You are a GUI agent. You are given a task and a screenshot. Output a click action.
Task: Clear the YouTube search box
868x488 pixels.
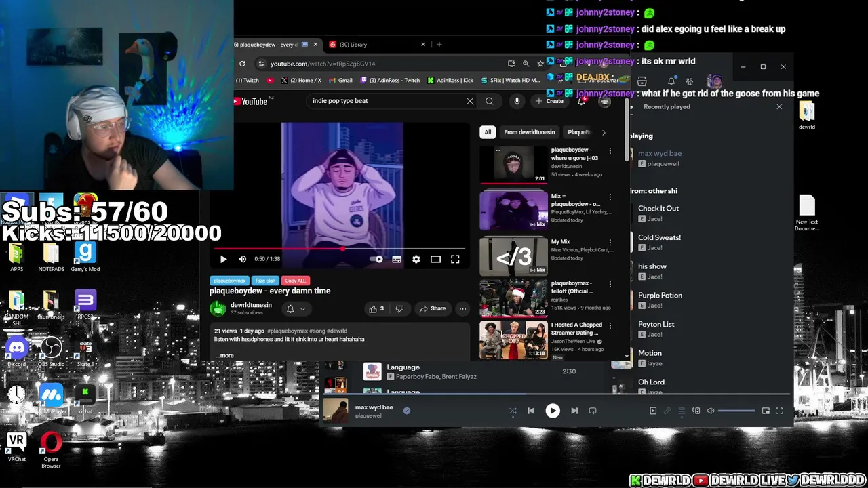(469, 101)
